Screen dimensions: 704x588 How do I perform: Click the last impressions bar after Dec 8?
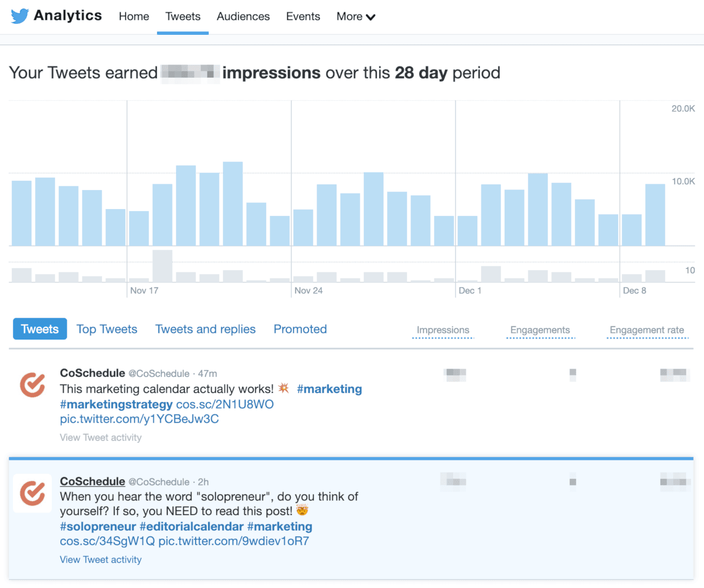[655, 215]
